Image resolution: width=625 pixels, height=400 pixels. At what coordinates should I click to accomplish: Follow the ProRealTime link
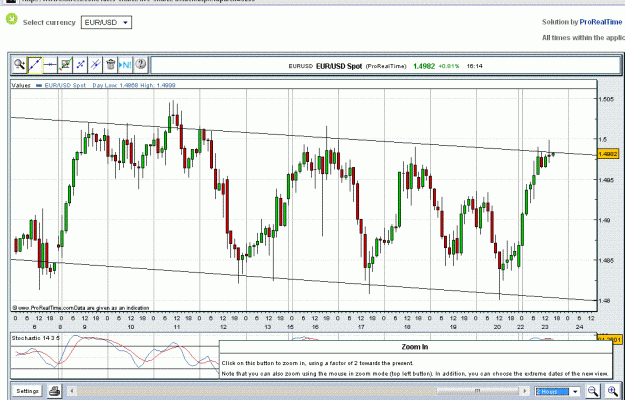point(601,22)
